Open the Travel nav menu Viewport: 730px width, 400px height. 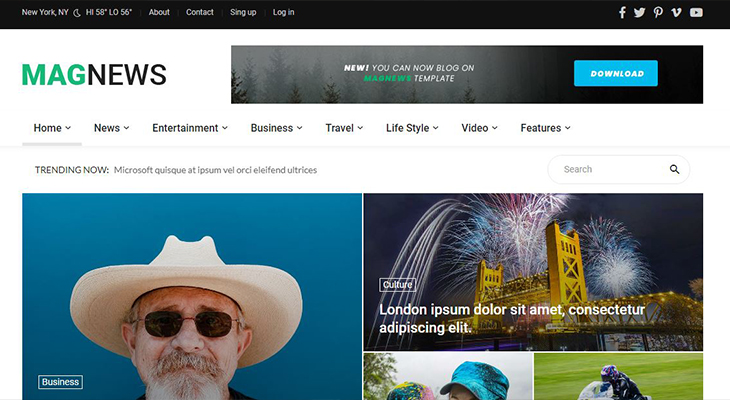pyautogui.click(x=344, y=128)
